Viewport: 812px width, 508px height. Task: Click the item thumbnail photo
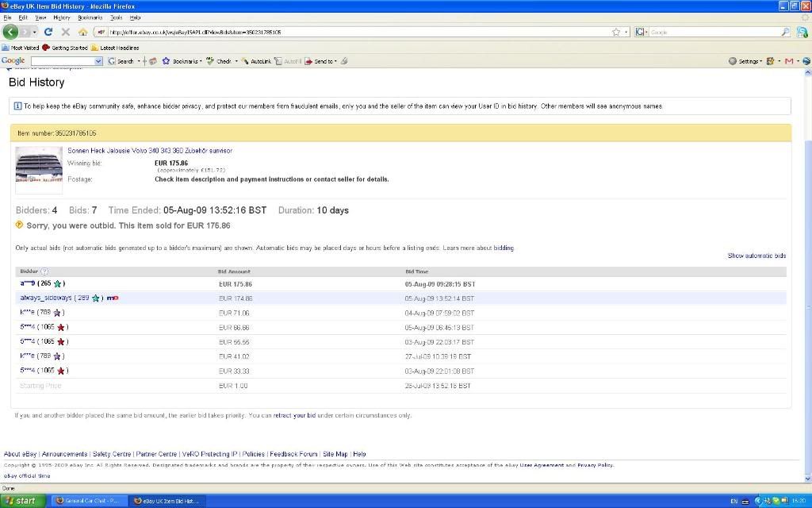[x=39, y=168]
